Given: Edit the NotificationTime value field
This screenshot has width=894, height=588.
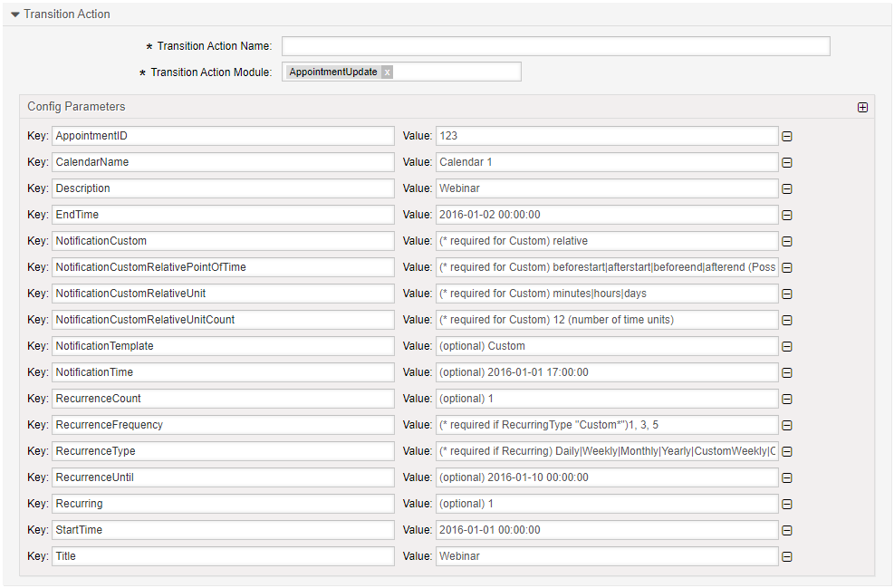Looking at the screenshot, I should (x=606, y=372).
